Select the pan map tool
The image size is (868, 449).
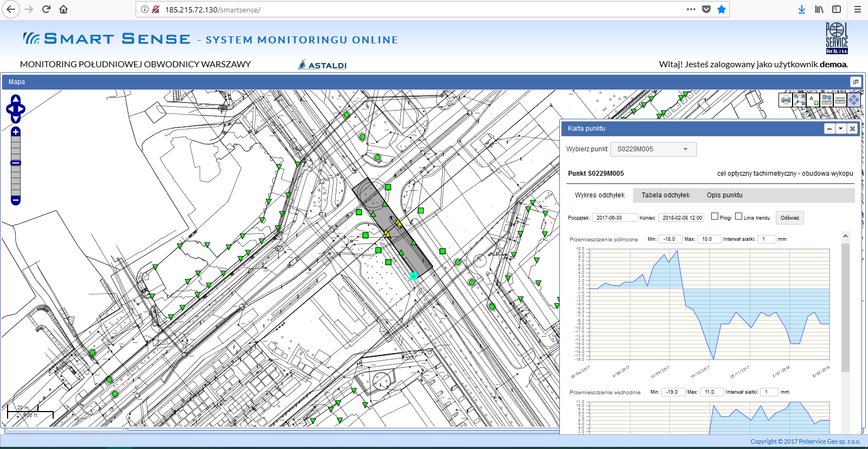(x=854, y=100)
